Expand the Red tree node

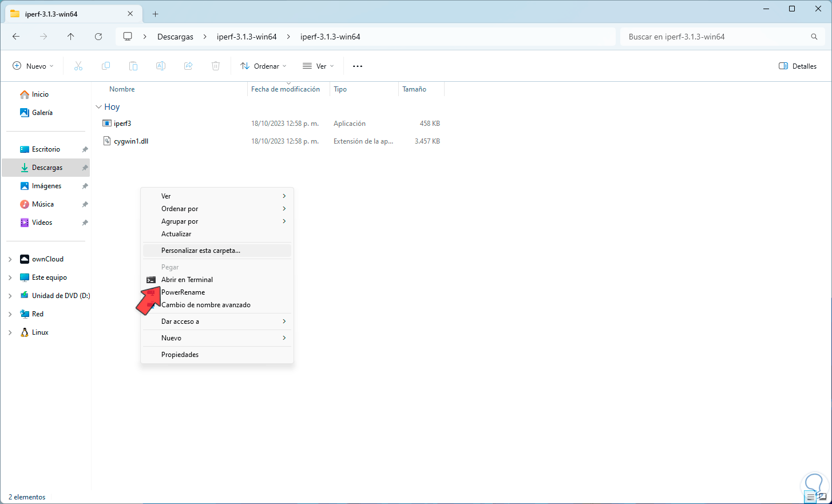(10, 314)
